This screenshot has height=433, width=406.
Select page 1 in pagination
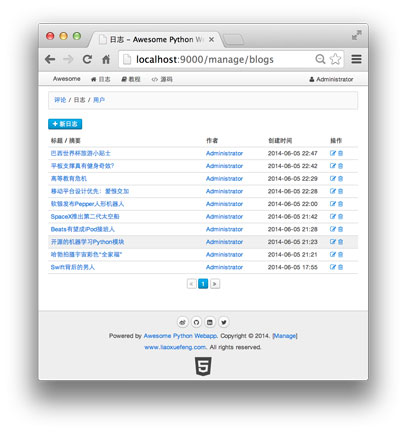point(203,284)
